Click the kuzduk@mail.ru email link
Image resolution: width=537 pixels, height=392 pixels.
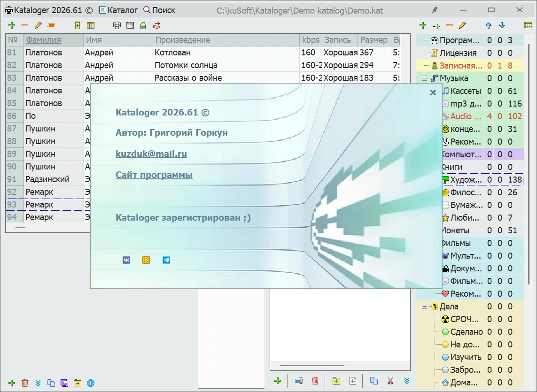tap(151, 154)
